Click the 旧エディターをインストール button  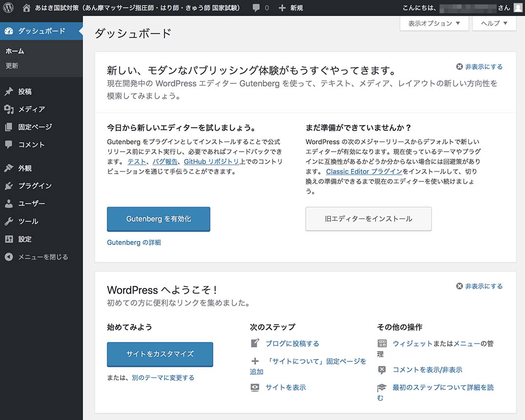368,219
